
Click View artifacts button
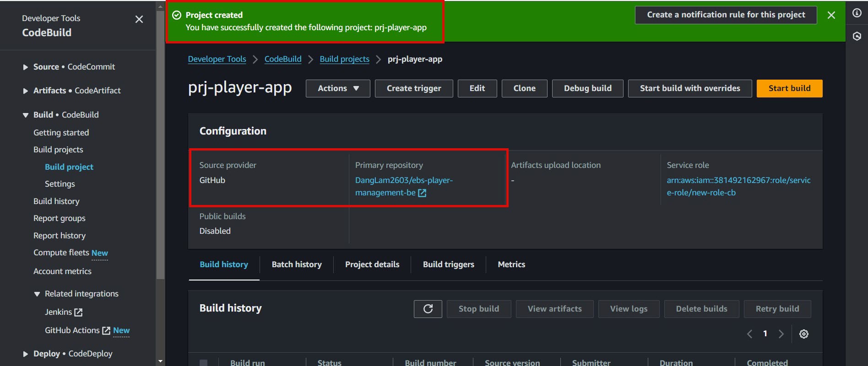point(555,309)
